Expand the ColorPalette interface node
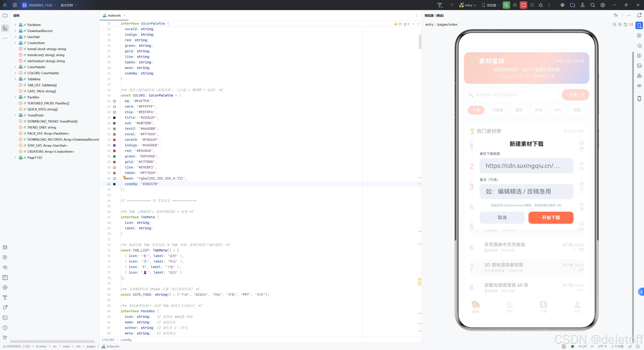The image size is (644, 350). pos(15,67)
